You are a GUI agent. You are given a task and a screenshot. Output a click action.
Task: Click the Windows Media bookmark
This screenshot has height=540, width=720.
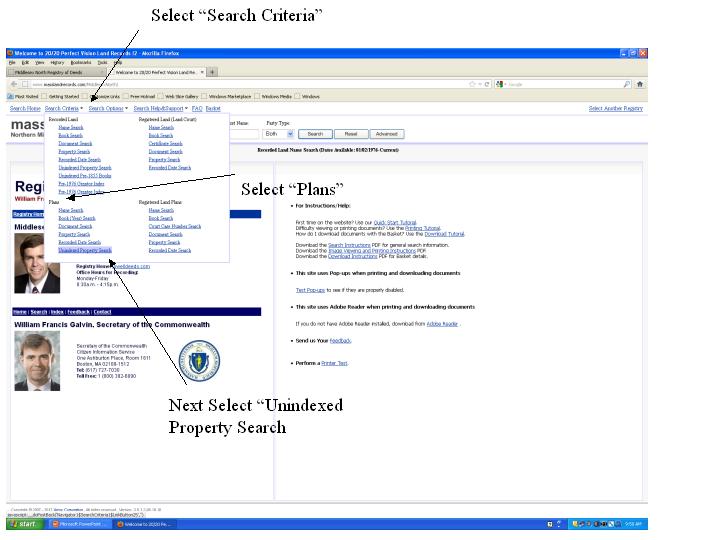(x=273, y=96)
